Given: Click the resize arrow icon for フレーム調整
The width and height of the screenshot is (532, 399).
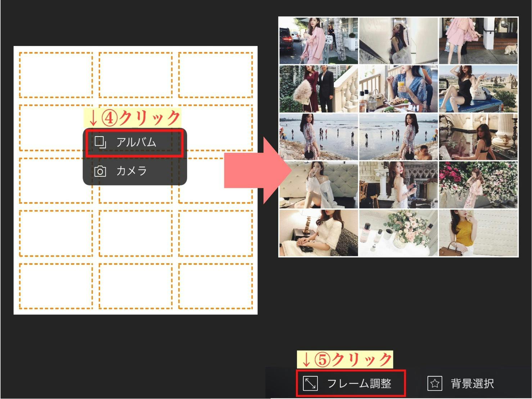Looking at the screenshot, I should pyautogui.click(x=310, y=384).
